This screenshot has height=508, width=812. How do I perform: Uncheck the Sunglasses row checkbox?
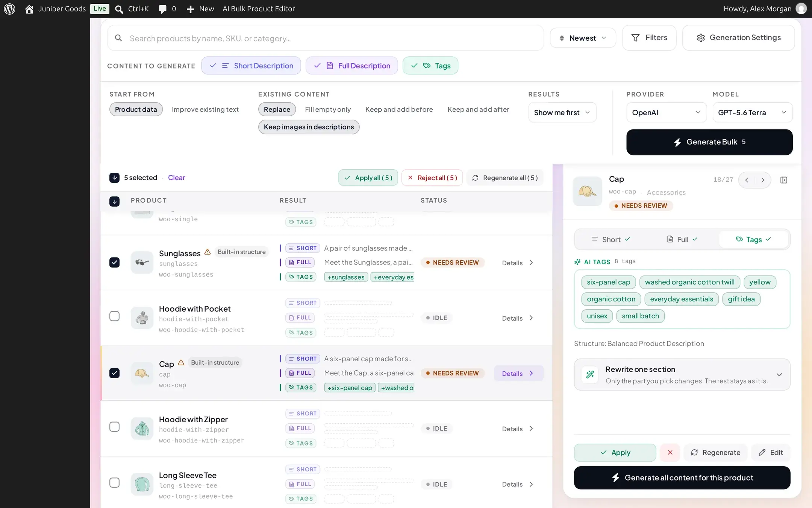[115, 262]
